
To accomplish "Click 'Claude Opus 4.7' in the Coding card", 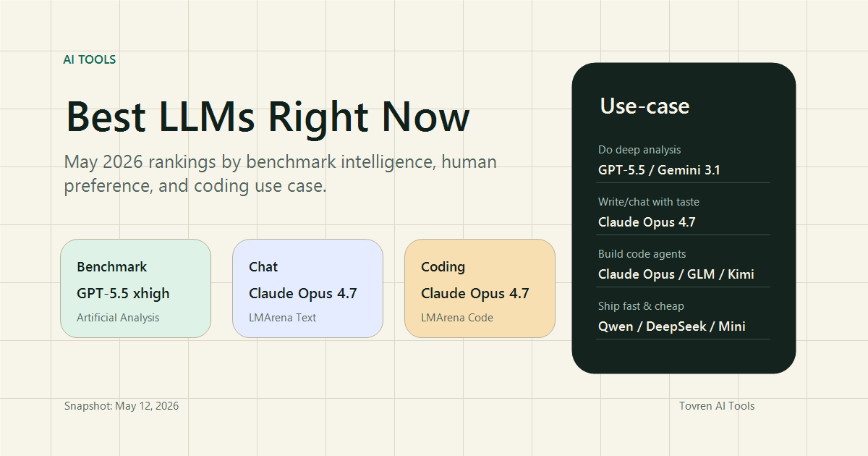I will click(x=475, y=293).
